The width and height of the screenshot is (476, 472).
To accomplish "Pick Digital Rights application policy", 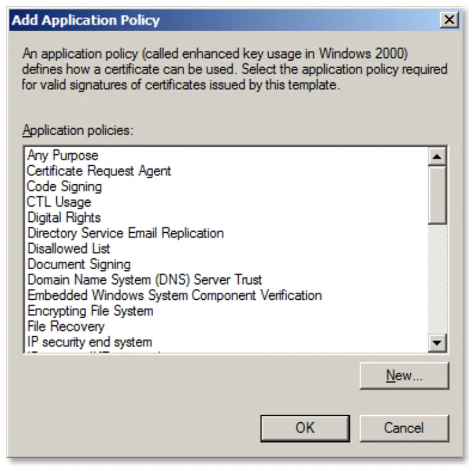I will [64, 218].
